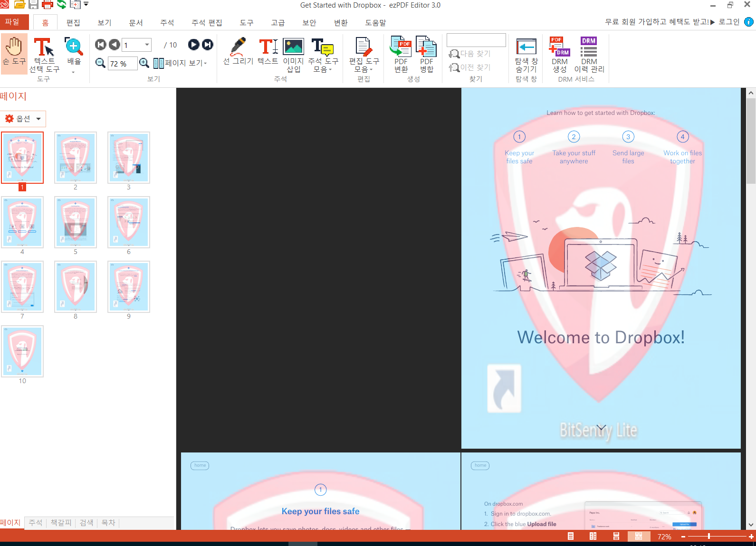Click the plus button of zoom slider
The width and height of the screenshot is (756, 546).
tap(751, 537)
